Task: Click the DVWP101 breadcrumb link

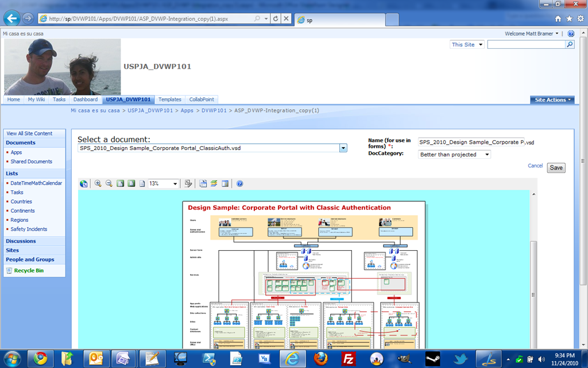Action: click(214, 110)
